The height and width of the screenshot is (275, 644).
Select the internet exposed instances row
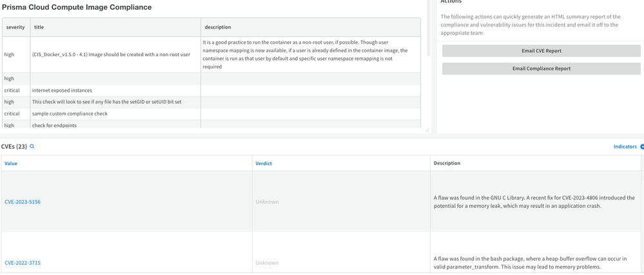coord(62,90)
